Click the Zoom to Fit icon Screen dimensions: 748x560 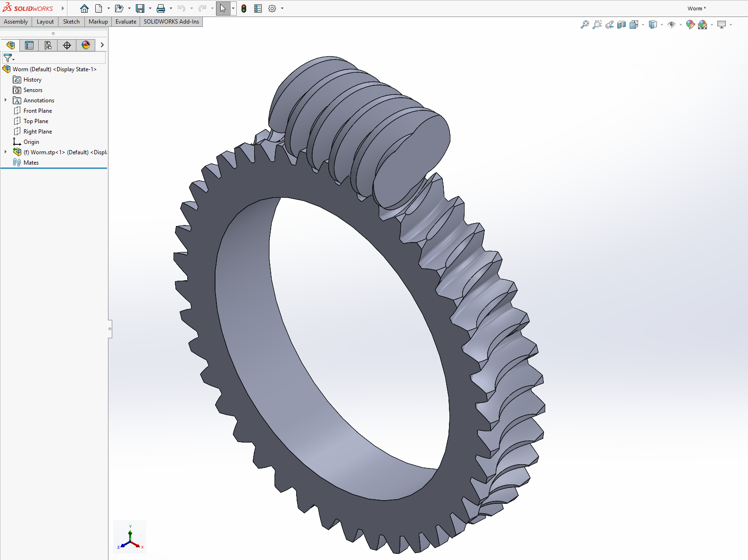click(585, 25)
